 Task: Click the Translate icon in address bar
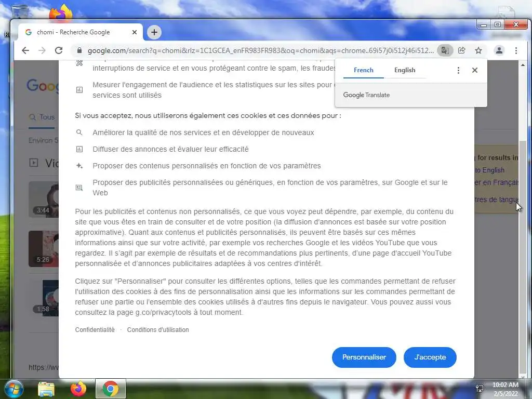point(445,50)
